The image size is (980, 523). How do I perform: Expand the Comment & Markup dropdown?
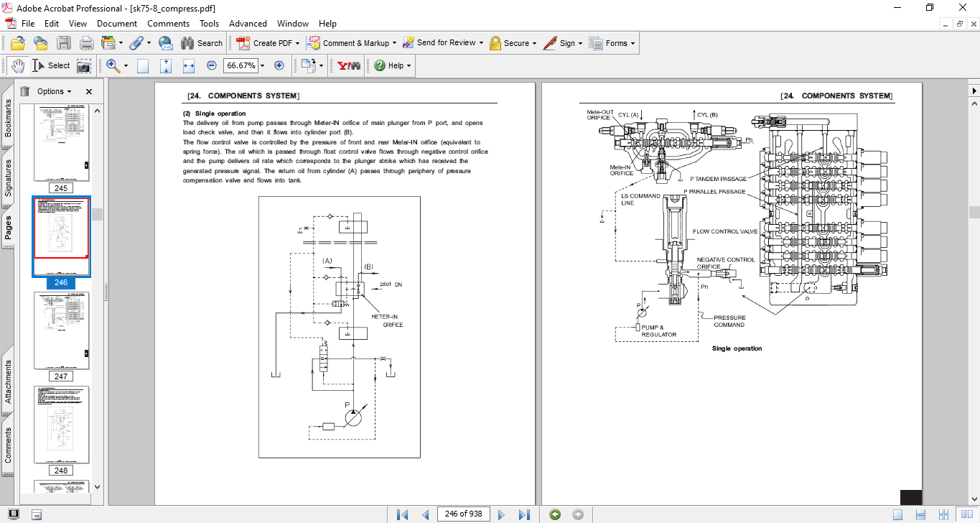point(394,43)
